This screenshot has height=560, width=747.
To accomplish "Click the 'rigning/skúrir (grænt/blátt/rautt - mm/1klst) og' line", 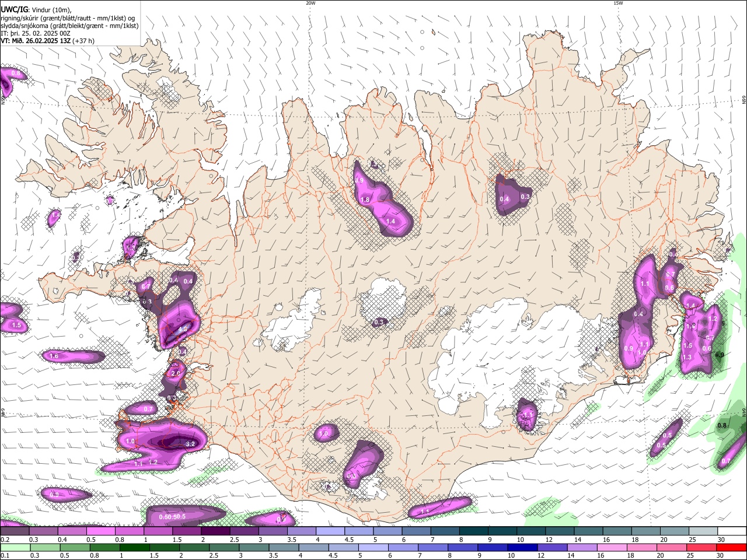I will [68, 17].
